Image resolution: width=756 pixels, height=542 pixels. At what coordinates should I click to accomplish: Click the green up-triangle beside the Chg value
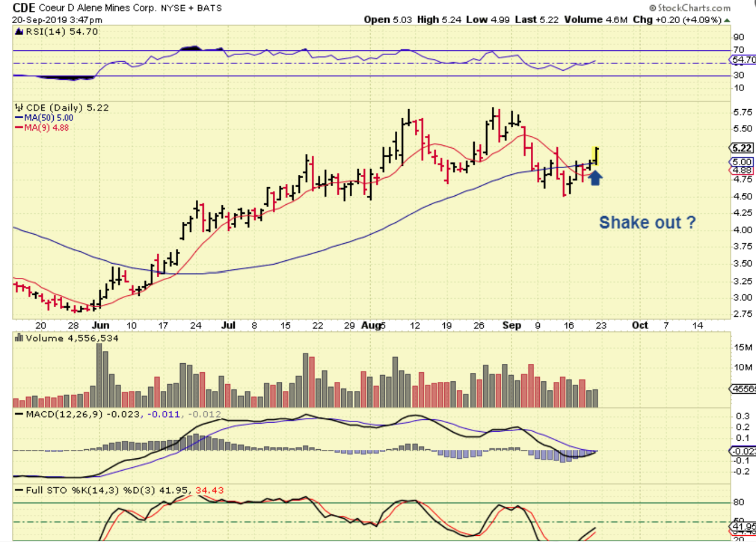pos(727,20)
